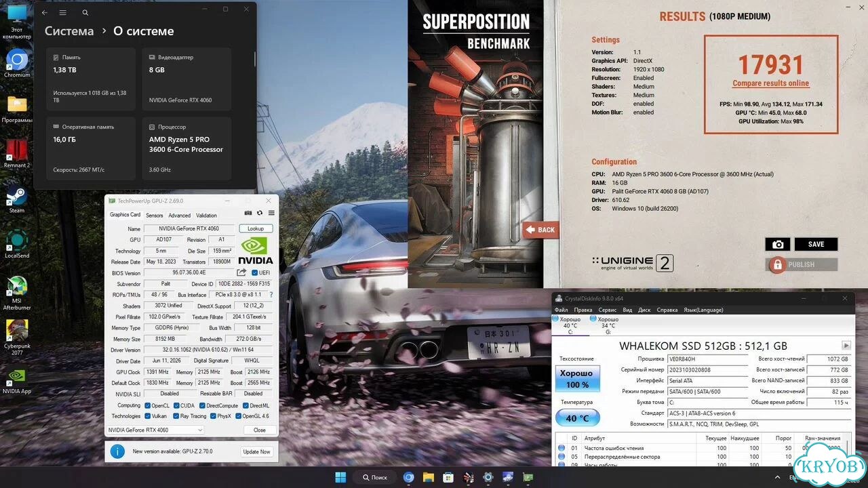Screen dimensions: 868x488
Task: Open the Вид menu in CrystalDiskInfo
Action: (627, 310)
